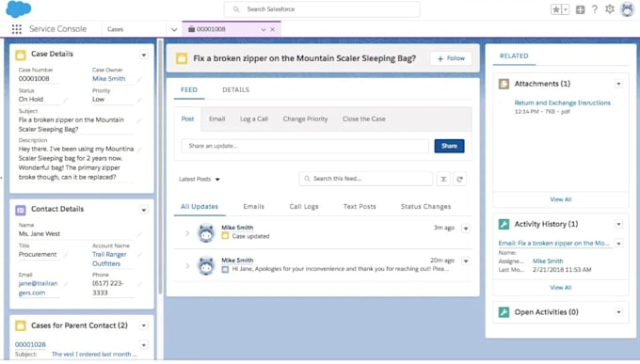Filter feed by Emails
This screenshot has width=640, height=364.
253,207
